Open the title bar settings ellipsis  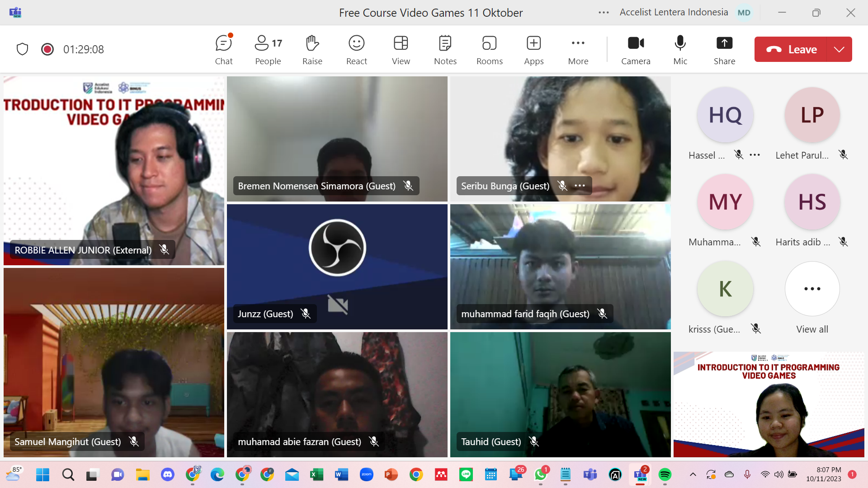pos(604,13)
